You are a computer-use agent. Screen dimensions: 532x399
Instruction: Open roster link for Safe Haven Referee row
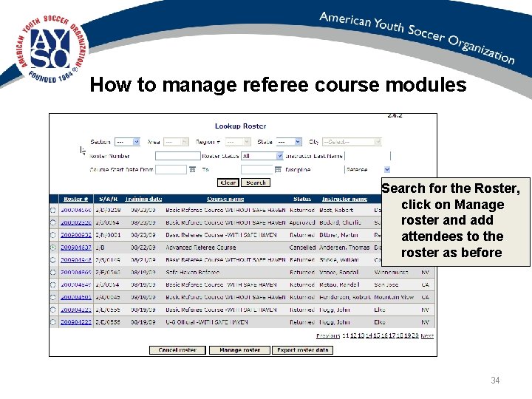tap(76, 272)
